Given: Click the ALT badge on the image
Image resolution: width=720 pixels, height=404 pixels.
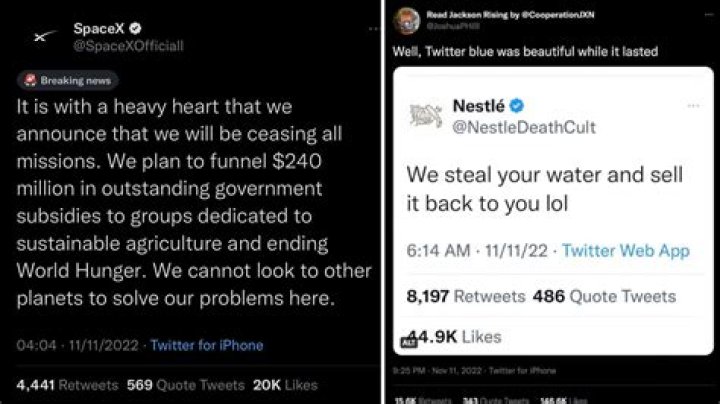Looking at the screenshot, I should point(408,341).
